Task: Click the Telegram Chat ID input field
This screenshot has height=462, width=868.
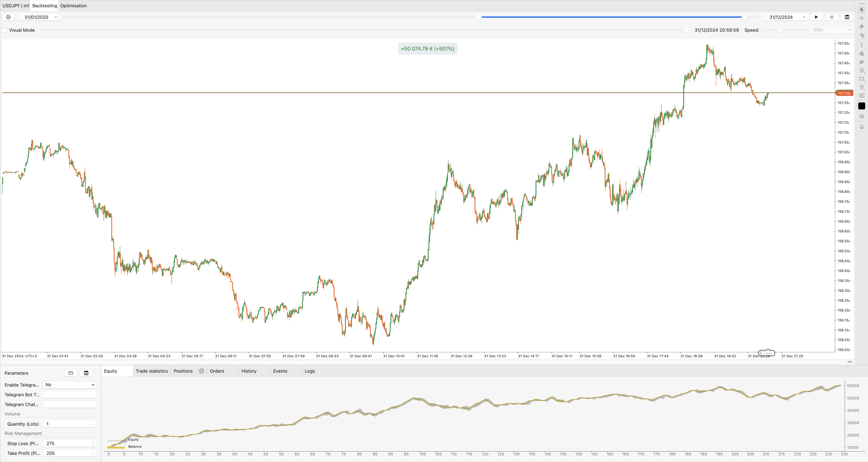Action: 69,404
